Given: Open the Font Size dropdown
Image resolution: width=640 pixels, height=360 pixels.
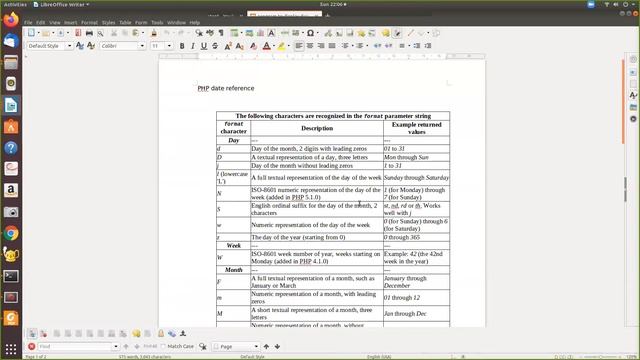Looking at the screenshot, I should click(169, 46).
